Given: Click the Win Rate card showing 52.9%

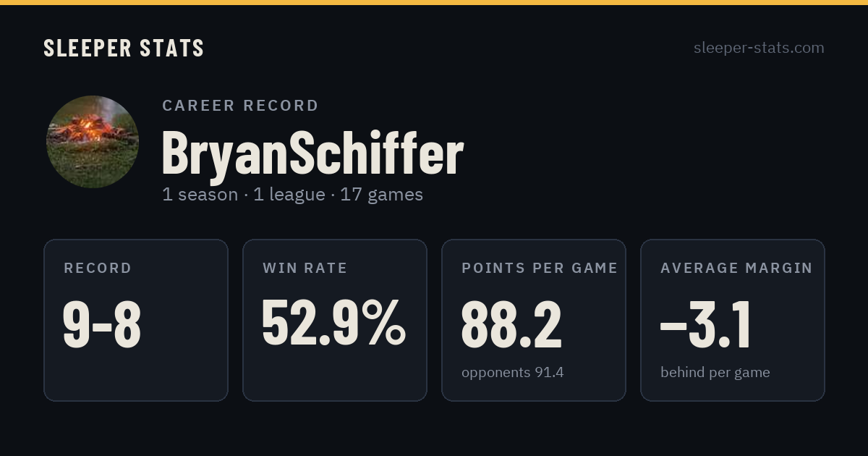Looking at the screenshot, I should pyautogui.click(x=335, y=320).
